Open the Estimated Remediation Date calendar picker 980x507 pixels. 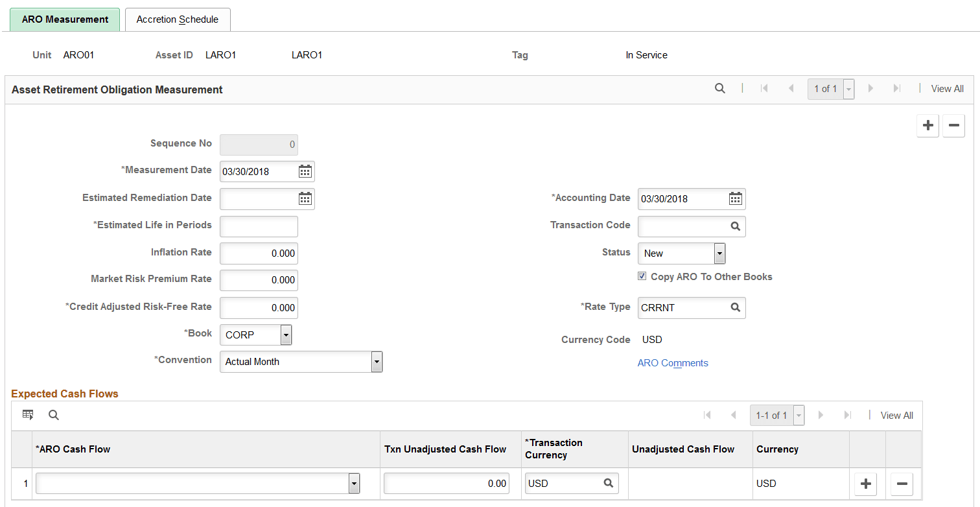305,198
